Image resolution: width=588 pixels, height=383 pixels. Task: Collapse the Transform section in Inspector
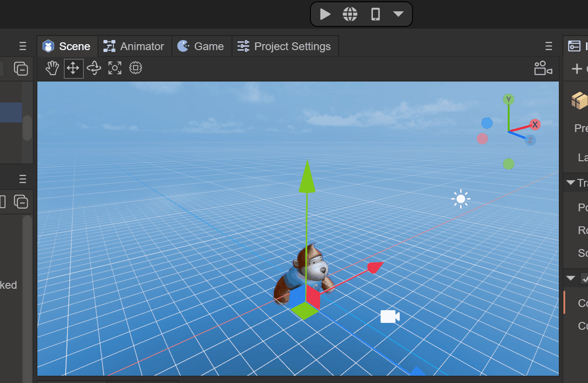[570, 183]
